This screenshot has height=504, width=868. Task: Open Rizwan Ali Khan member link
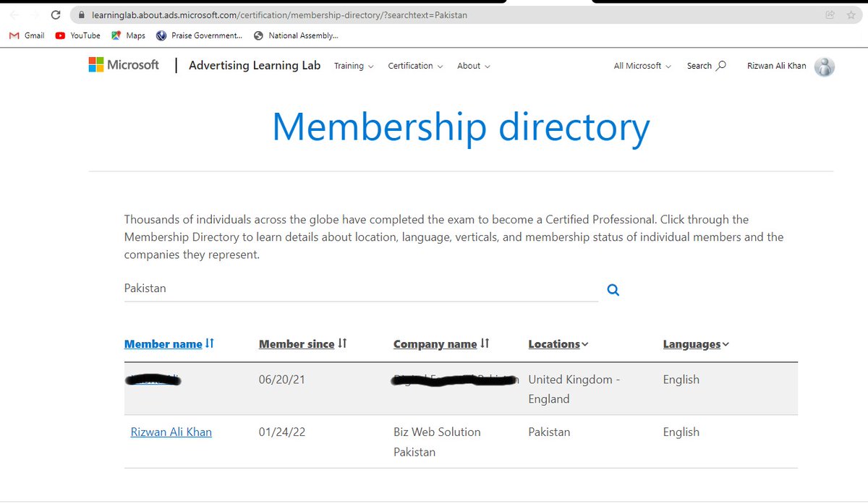171,432
